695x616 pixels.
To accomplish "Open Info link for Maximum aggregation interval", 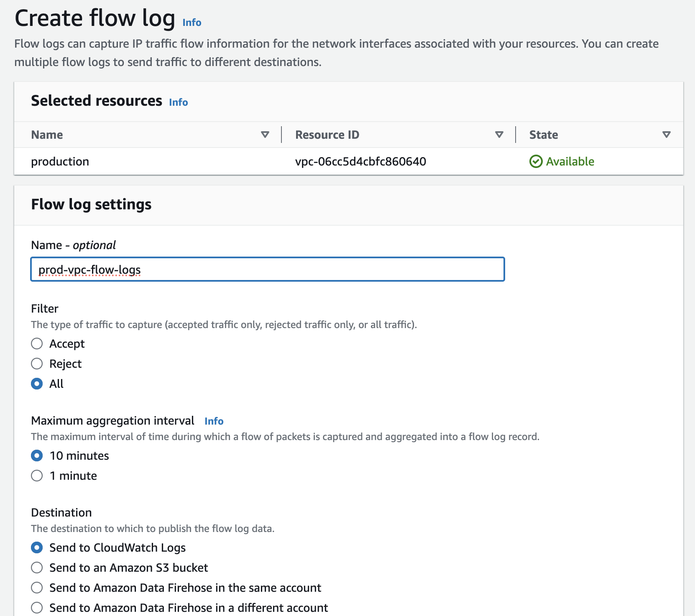I will (x=214, y=421).
